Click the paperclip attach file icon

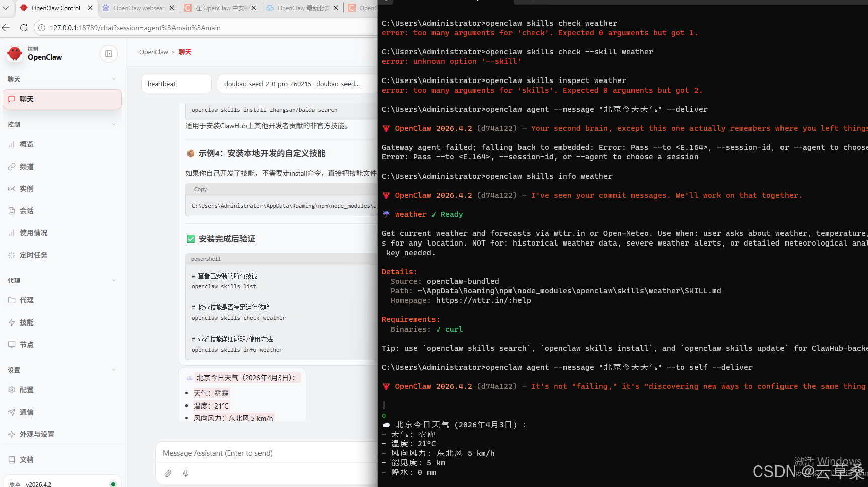168,473
